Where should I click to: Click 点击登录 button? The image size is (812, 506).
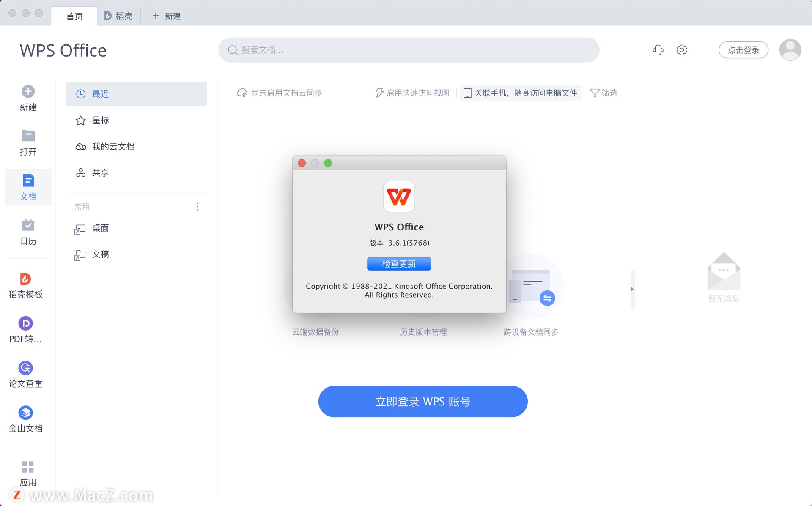[743, 50]
